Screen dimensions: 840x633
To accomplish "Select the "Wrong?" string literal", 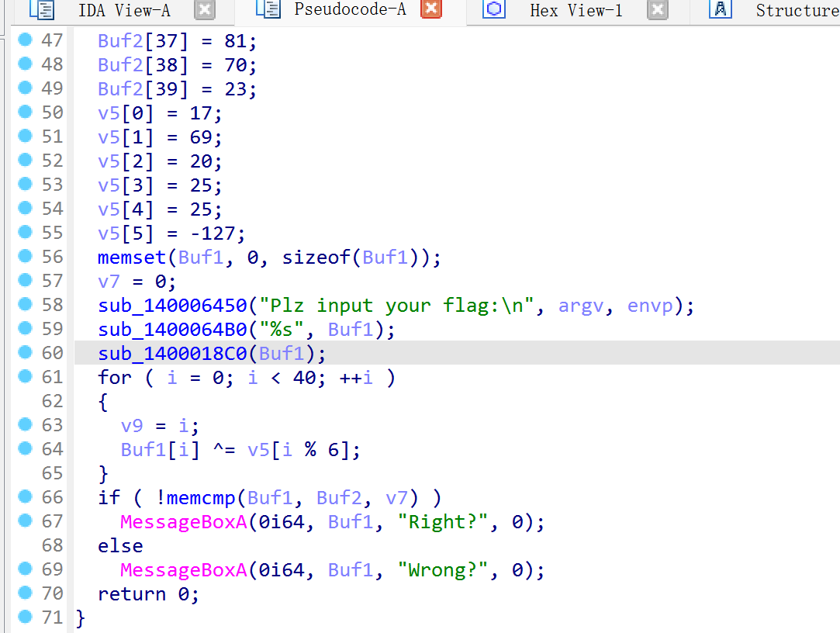I will [443, 570].
